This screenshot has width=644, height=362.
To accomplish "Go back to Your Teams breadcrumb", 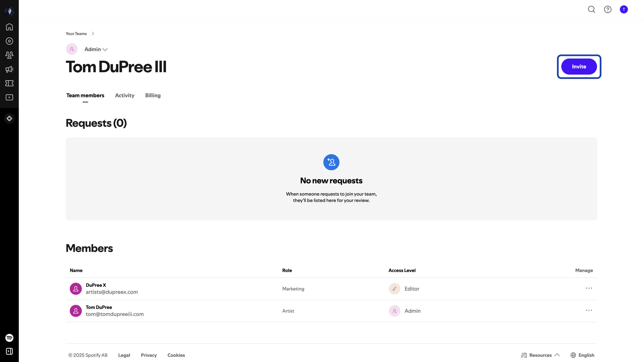I will point(76,34).
